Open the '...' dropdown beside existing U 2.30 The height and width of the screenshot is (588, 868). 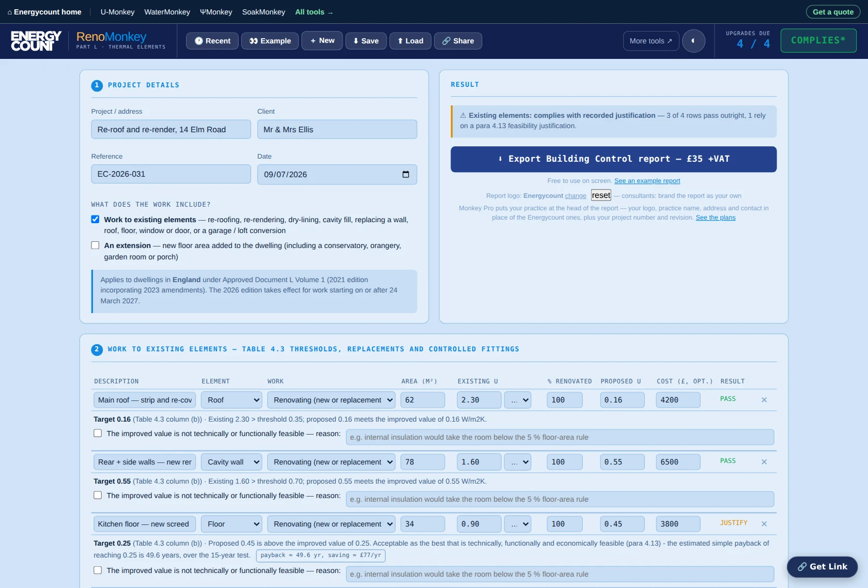point(518,400)
